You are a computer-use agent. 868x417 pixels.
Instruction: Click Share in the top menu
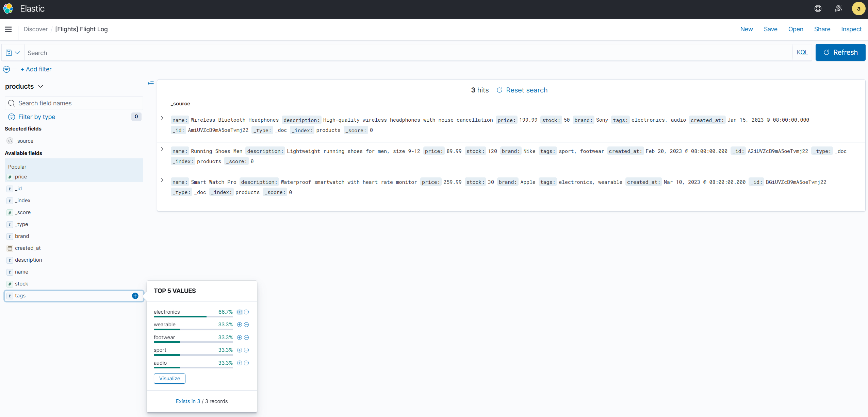822,29
